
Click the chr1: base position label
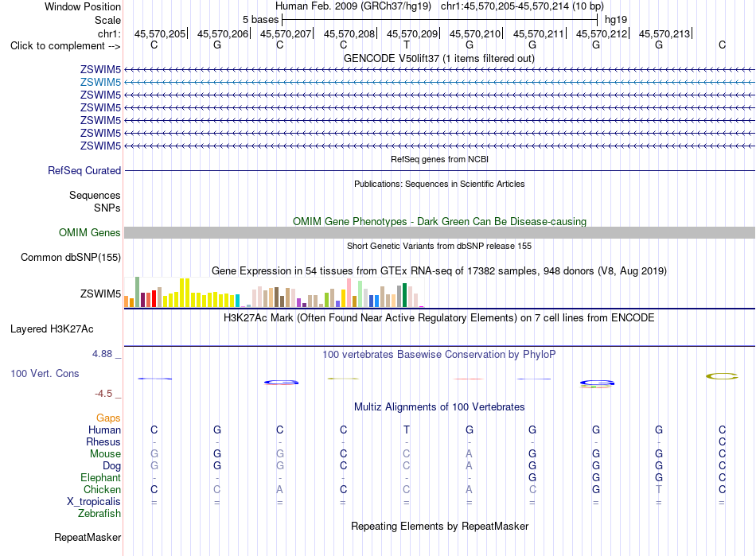point(109,33)
